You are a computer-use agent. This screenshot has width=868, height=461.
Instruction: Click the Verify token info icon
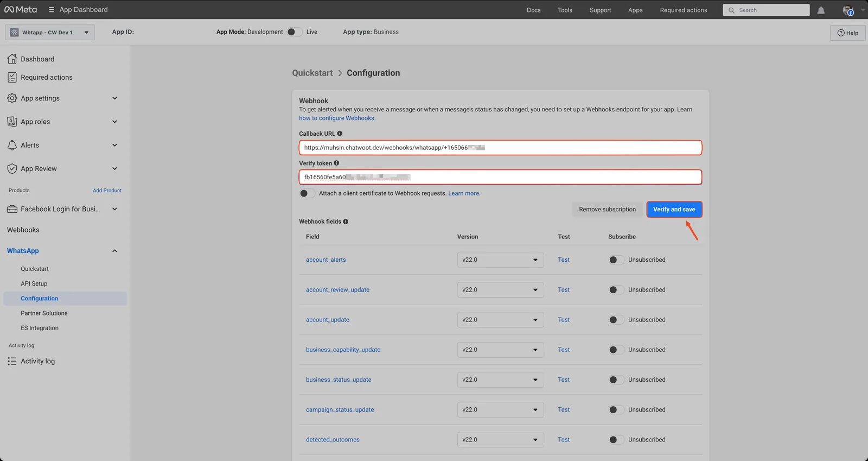(x=336, y=163)
